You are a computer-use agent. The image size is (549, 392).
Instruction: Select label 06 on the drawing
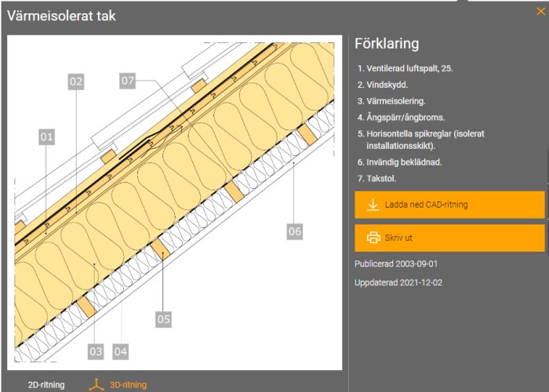pyautogui.click(x=295, y=231)
